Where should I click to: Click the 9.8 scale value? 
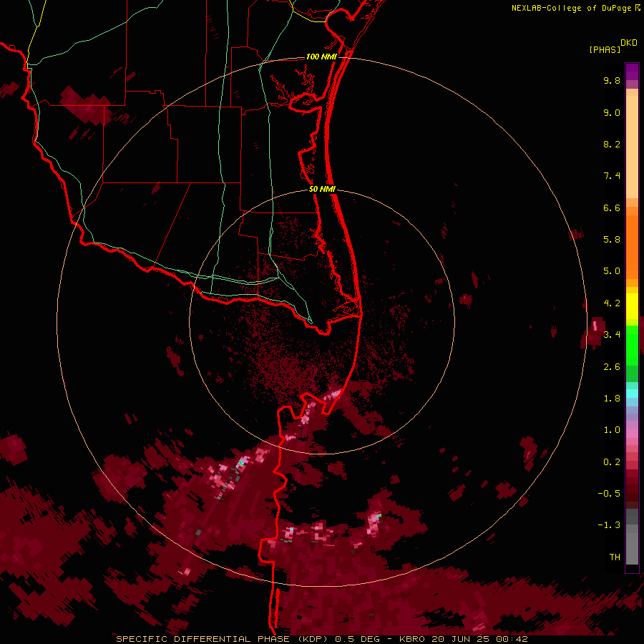point(612,80)
